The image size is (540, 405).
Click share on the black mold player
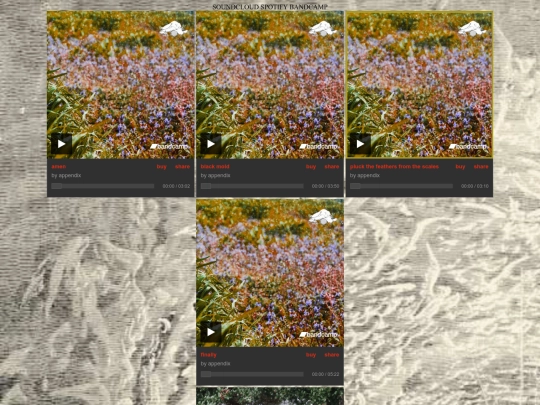pyautogui.click(x=332, y=167)
